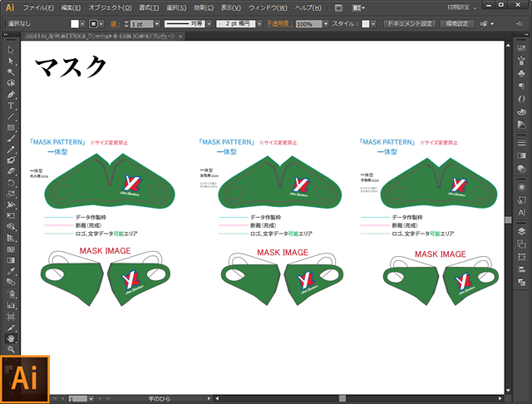
Task: Open the Bridge button in menu bar
Action: [x=338, y=7]
